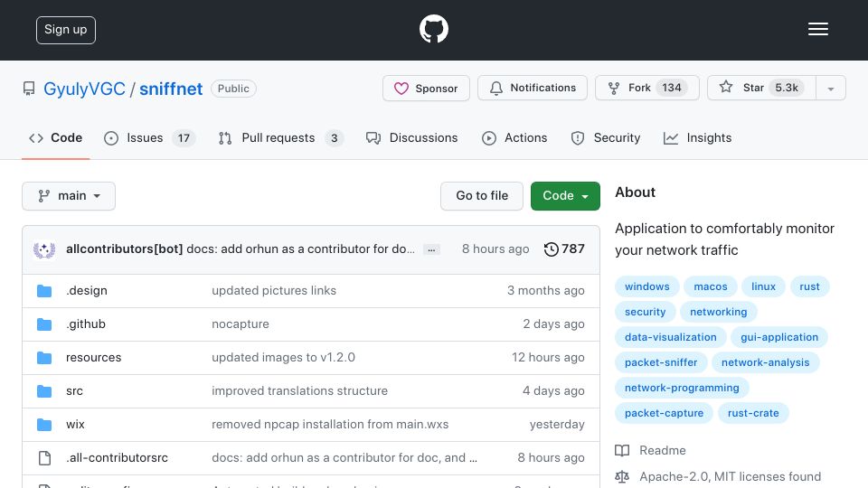Viewport: 868px width, 488px height.
Task: Click the resources folder icon
Action: pos(44,358)
